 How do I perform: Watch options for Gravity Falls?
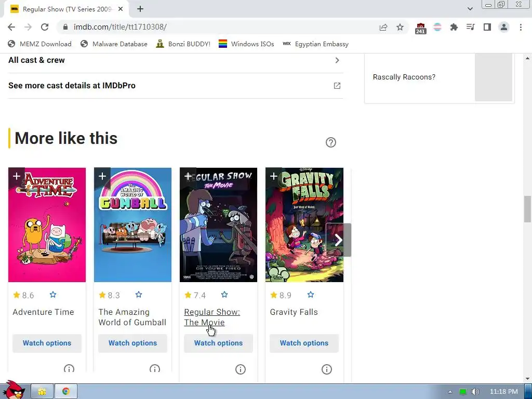304,343
